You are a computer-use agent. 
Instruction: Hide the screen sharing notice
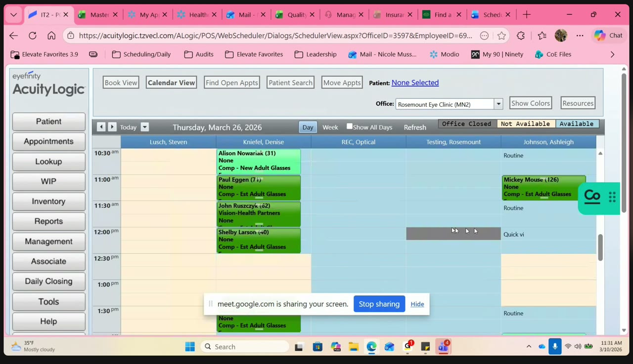417,304
